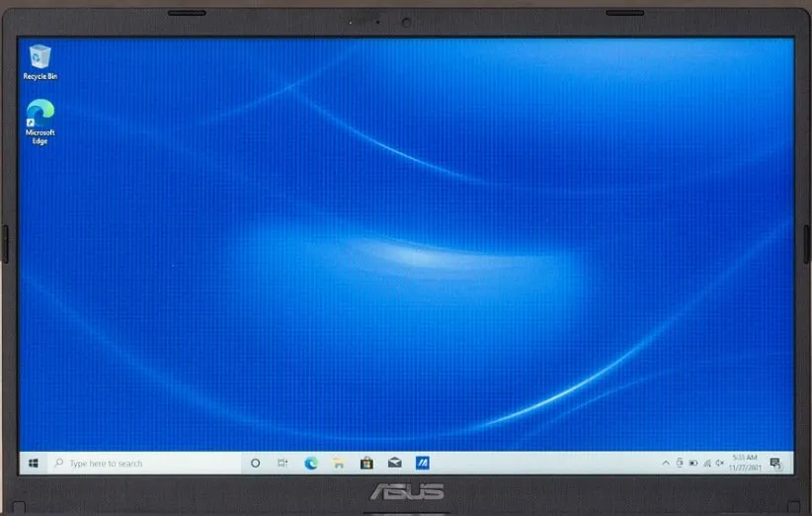Open the Recycle Bin desktop icon

point(41,59)
